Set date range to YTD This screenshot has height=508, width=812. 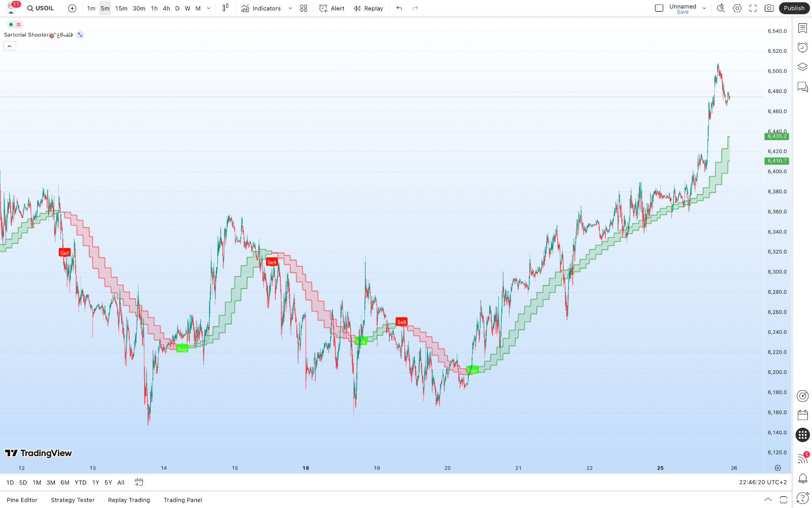point(81,483)
